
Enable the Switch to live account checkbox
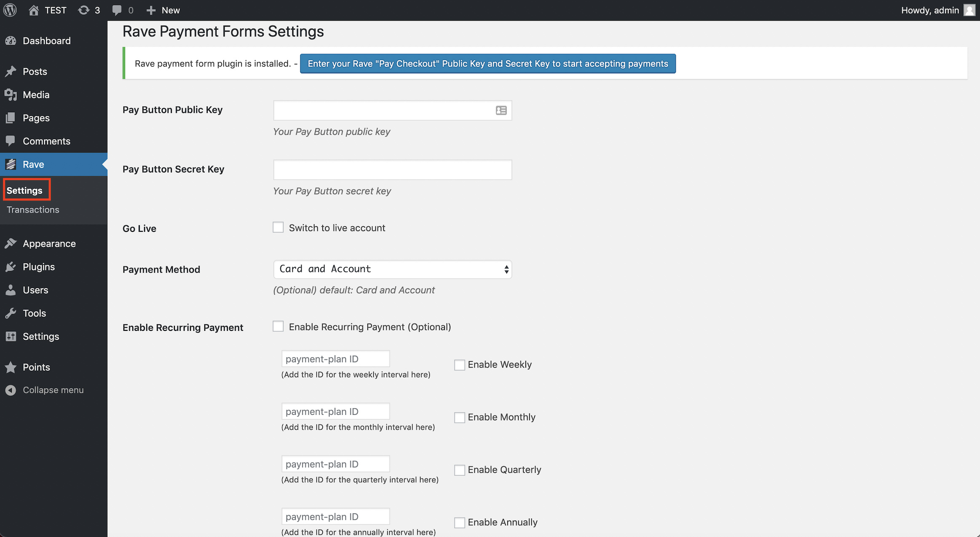tap(278, 228)
